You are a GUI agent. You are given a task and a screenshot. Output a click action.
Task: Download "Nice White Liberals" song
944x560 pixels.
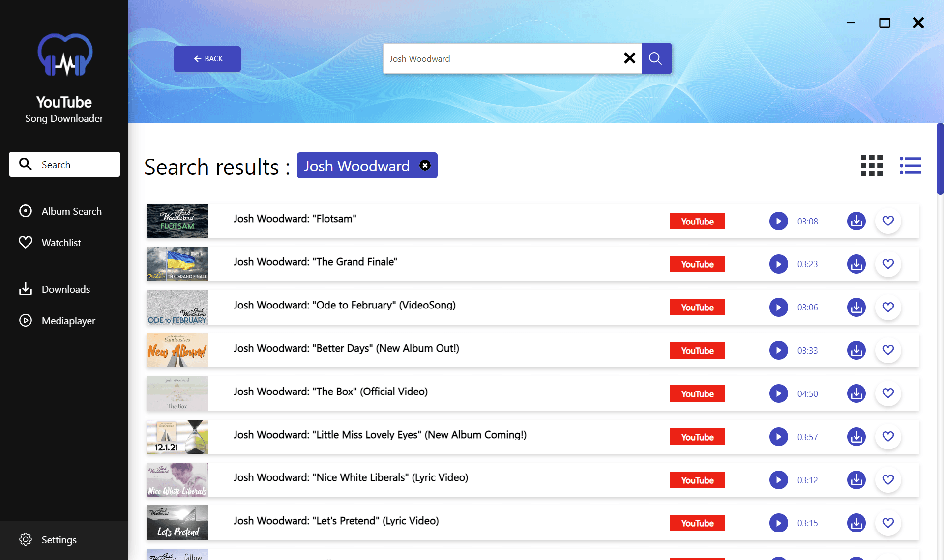(856, 480)
